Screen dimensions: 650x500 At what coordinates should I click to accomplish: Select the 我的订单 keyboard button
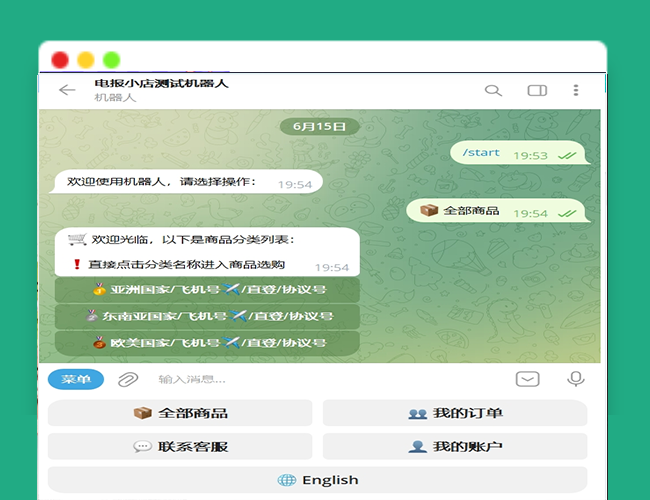(455, 413)
